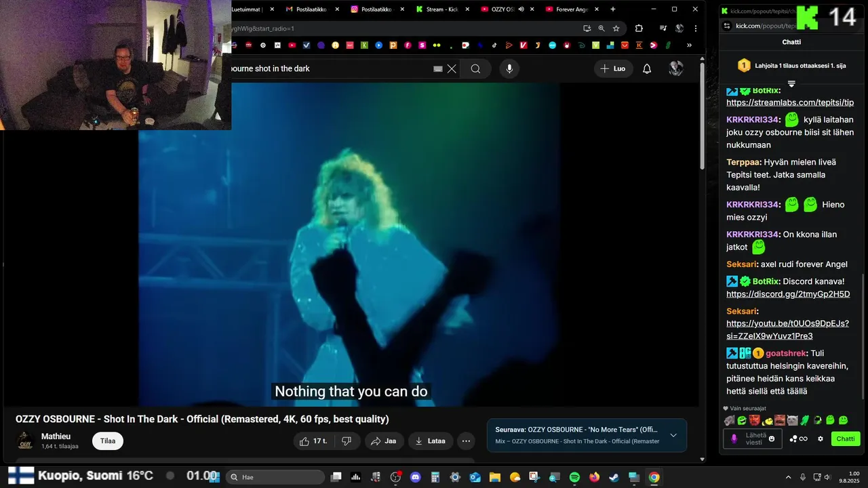Open the streamlabs.com/tepitsi/tip link
This screenshot has width=868, height=488.
[x=790, y=102]
